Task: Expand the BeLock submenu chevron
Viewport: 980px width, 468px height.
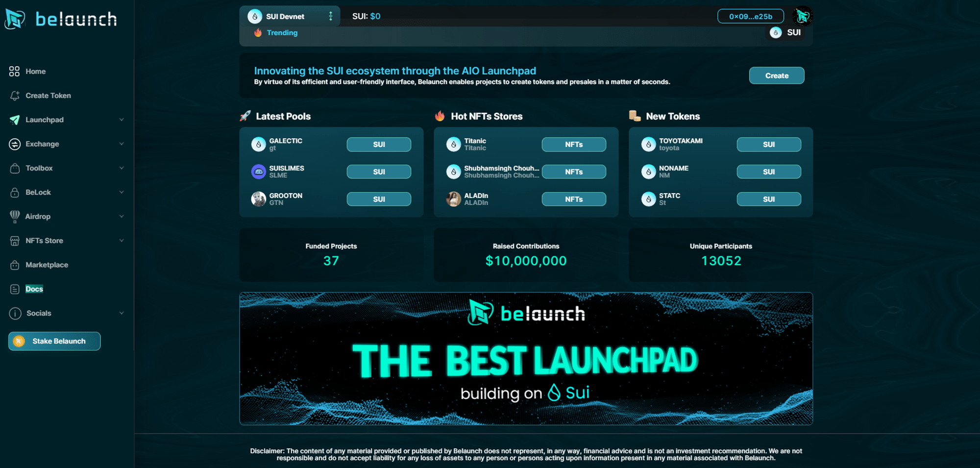Action: tap(122, 192)
